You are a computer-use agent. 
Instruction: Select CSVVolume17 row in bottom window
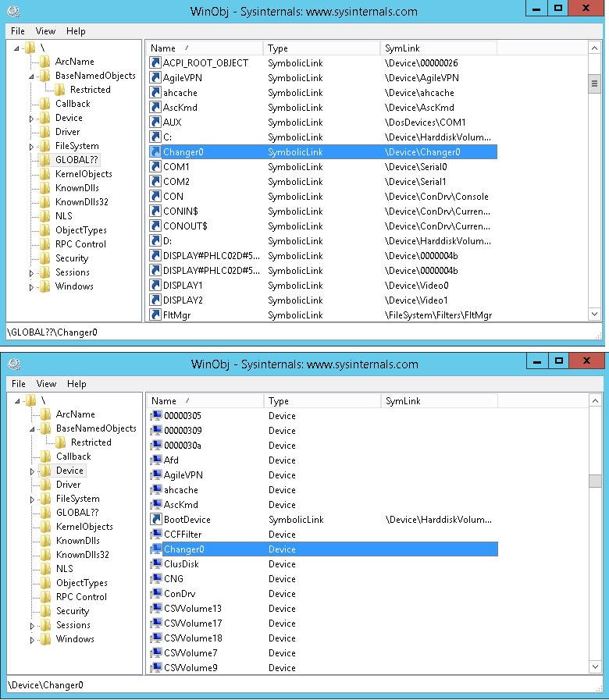(x=323, y=623)
